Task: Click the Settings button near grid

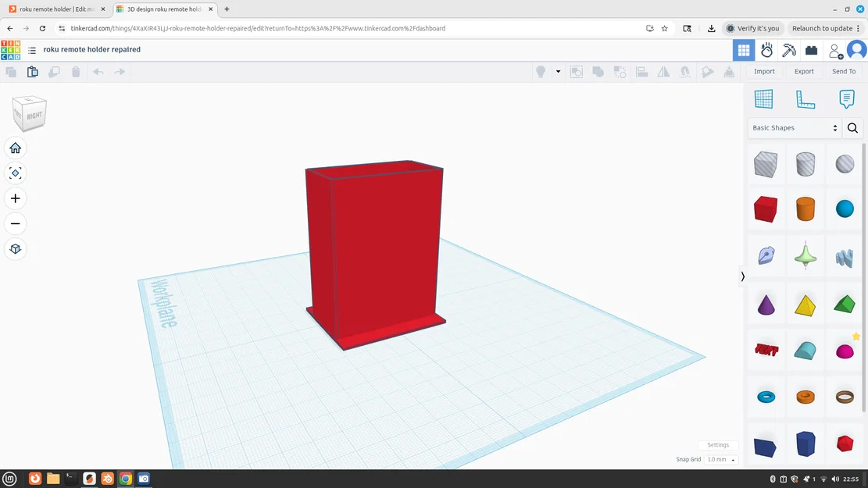Action: click(x=718, y=445)
